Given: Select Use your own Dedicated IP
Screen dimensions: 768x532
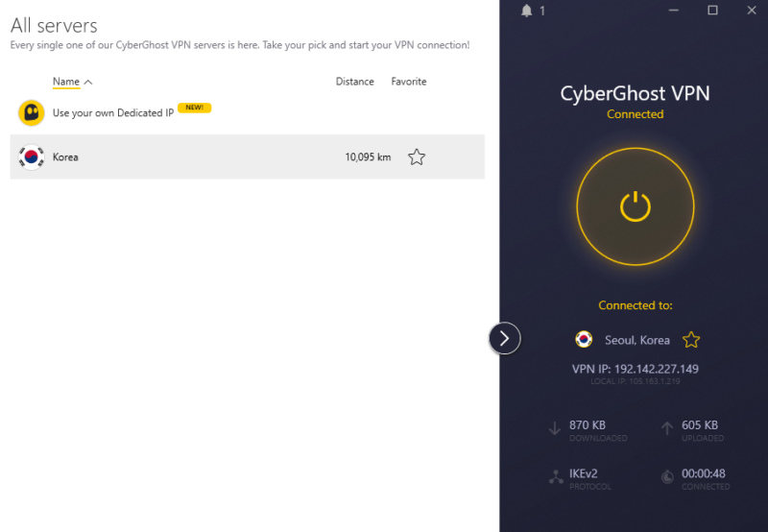Looking at the screenshot, I should [113, 112].
